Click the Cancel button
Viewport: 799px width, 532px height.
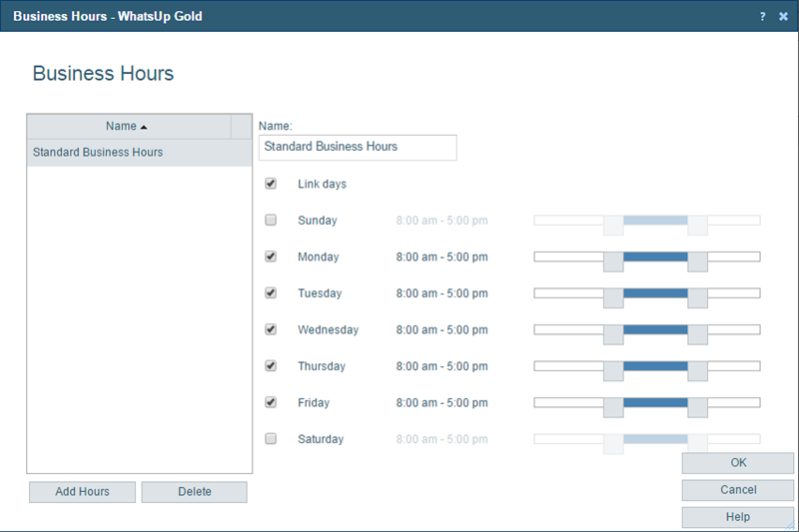pos(738,490)
